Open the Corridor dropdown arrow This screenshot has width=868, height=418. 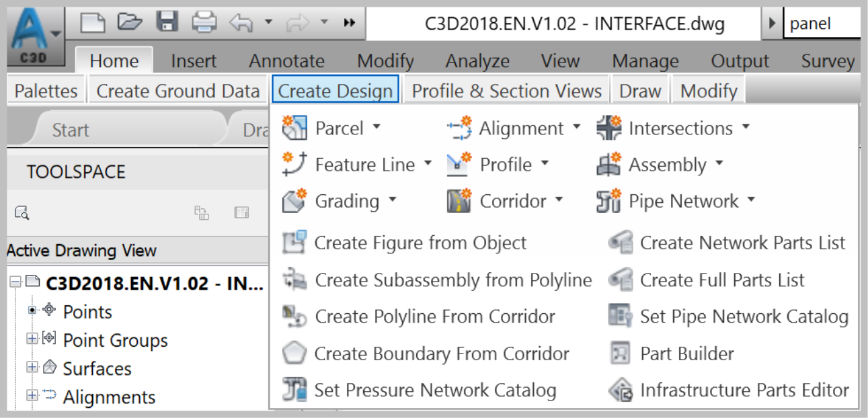(x=558, y=200)
